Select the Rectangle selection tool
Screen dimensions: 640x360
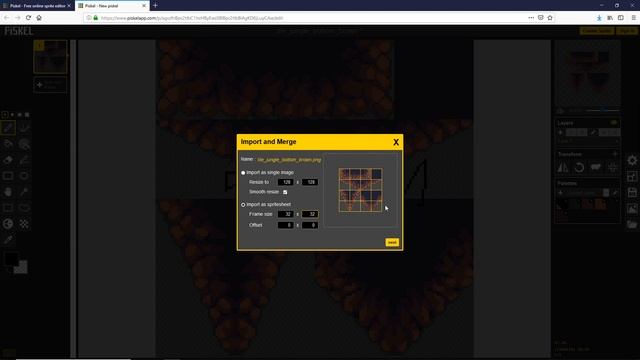[9, 208]
